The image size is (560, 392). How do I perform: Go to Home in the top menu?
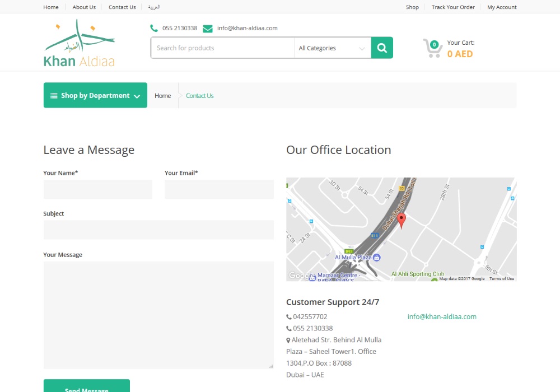(51, 7)
